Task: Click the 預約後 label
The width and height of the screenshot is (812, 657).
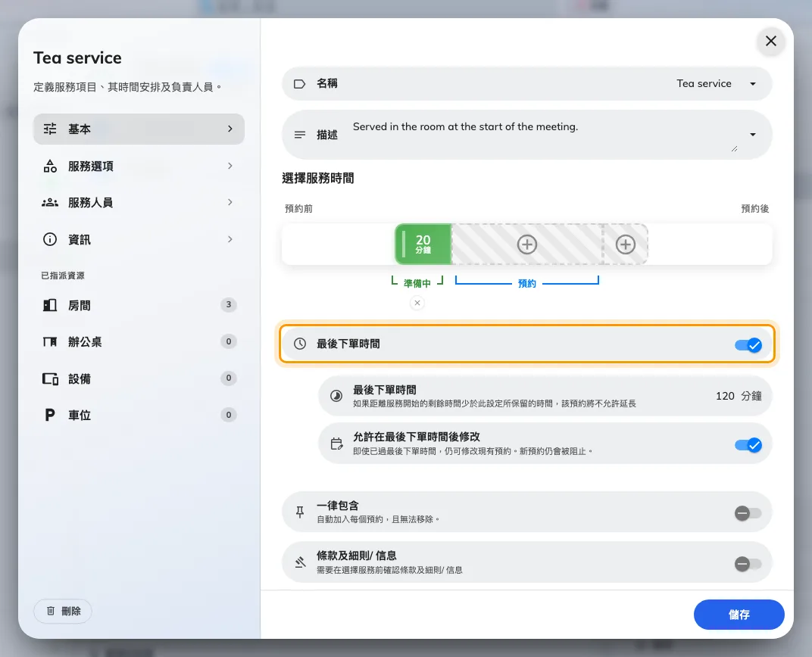Action: tap(754, 208)
